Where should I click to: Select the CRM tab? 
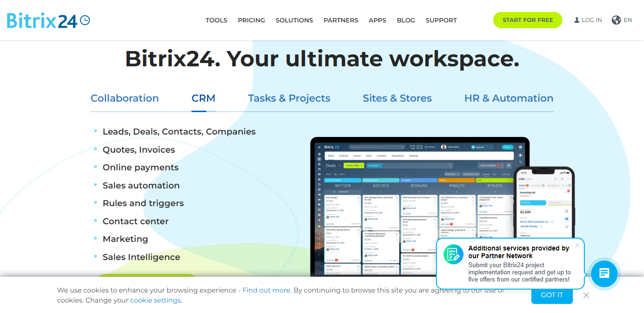point(203,98)
